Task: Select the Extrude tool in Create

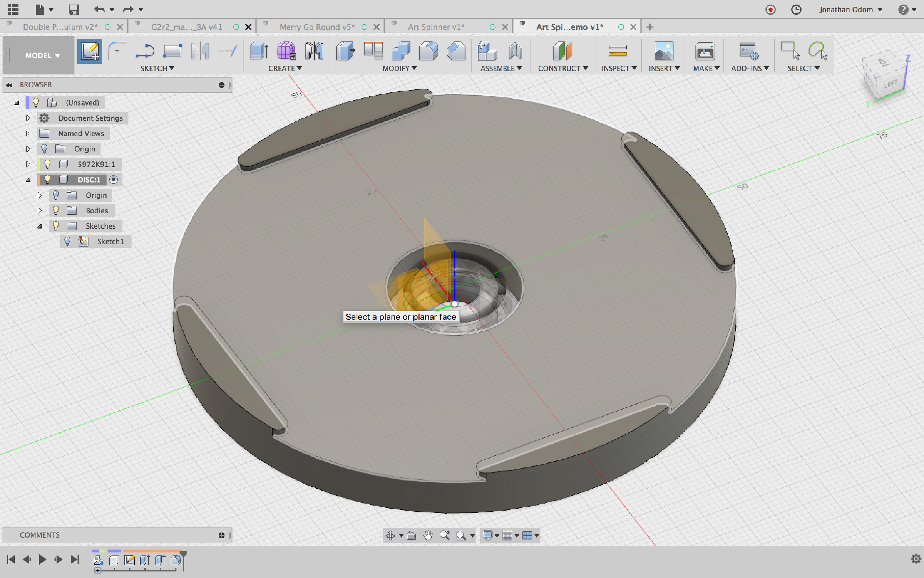Action: [x=259, y=51]
